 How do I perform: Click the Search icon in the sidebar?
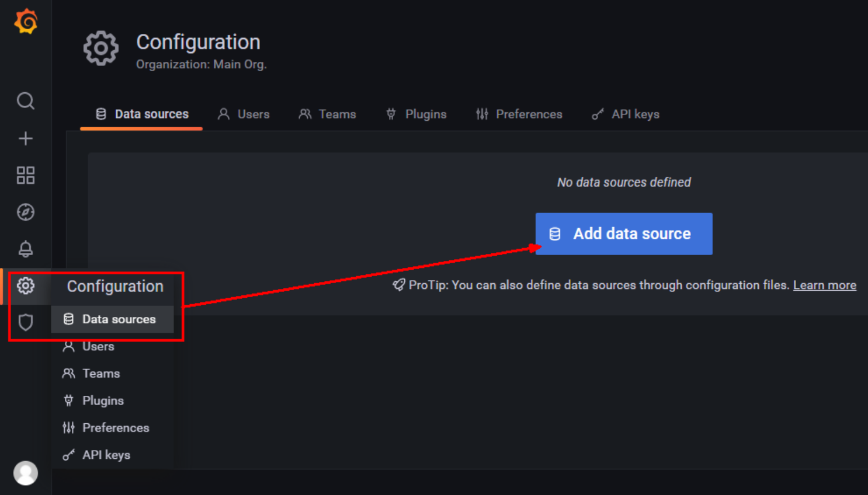coord(25,101)
